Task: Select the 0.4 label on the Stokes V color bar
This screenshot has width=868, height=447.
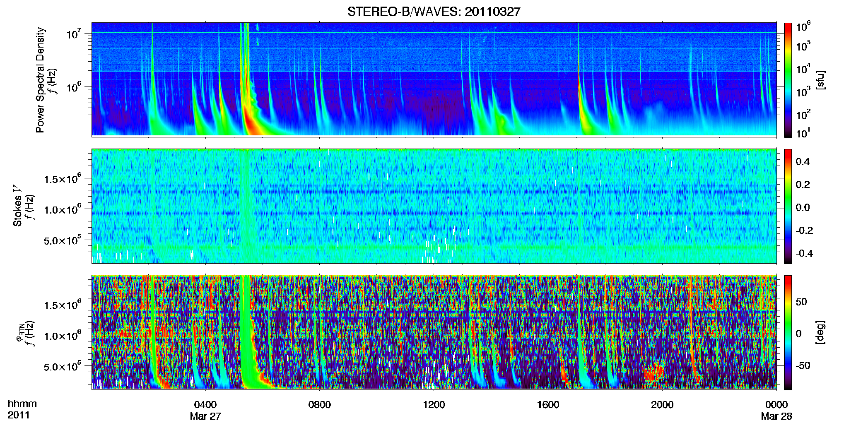Action: point(803,162)
